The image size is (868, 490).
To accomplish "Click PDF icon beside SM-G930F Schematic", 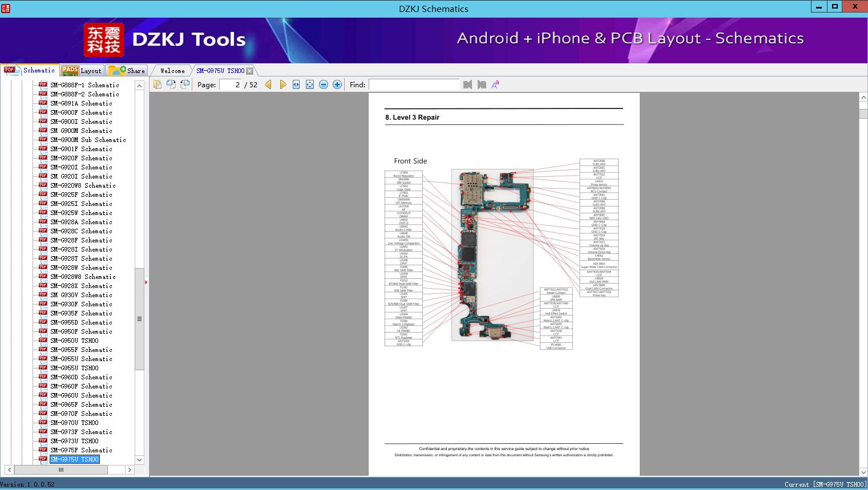I will point(43,303).
